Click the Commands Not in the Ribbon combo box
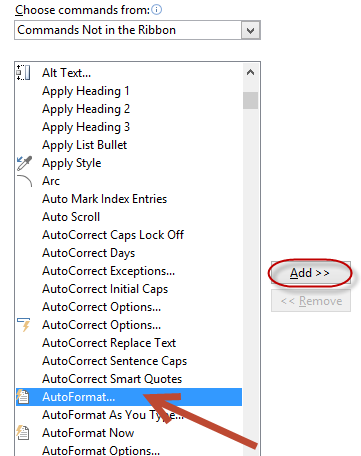 [x=137, y=30]
